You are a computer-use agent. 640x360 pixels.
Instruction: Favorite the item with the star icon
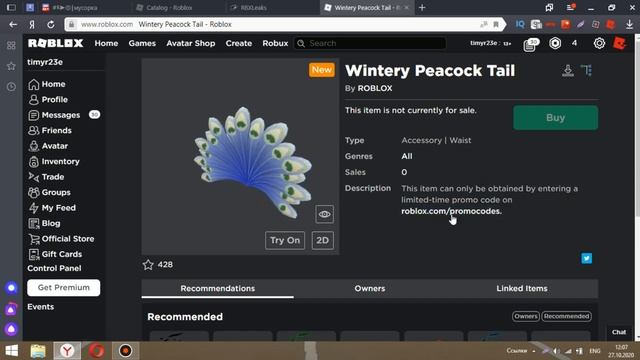pos(148,265)
